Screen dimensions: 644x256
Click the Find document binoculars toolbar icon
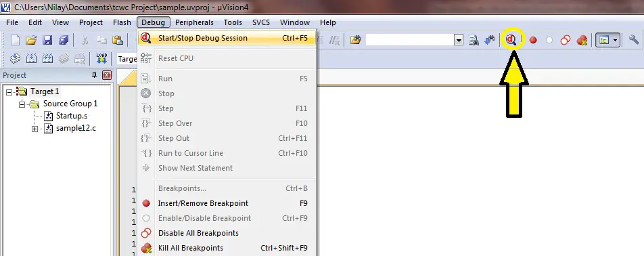[474, 40]
